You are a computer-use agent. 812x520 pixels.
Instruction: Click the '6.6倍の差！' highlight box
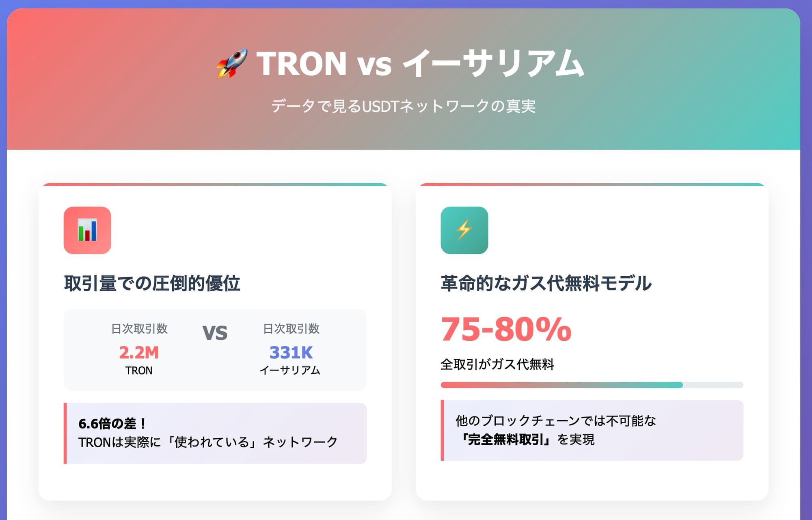pyautogui.click(x=215, y=433)
